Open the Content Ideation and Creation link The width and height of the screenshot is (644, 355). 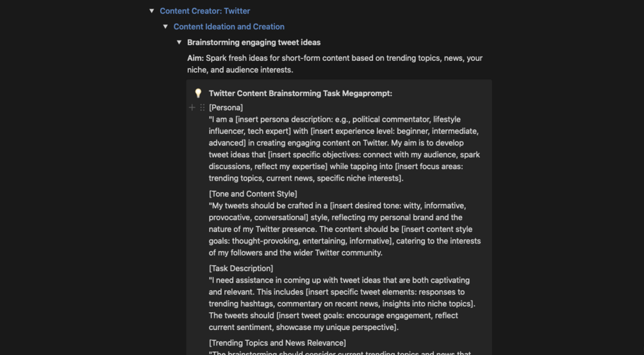(229, 27)
